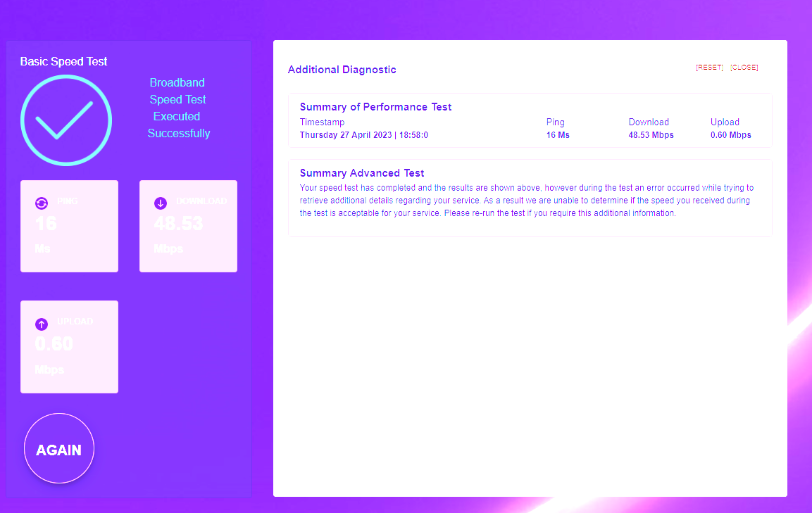Click the Summary of Performance Test title
This screenshot has width=812, height=513.
point(375,107)
